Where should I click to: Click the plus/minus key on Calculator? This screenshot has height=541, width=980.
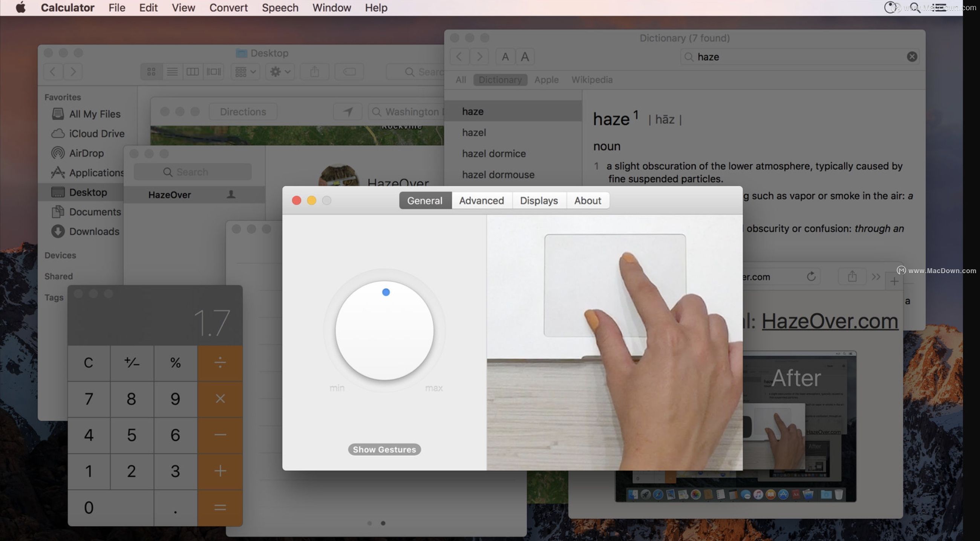(132, 363)
